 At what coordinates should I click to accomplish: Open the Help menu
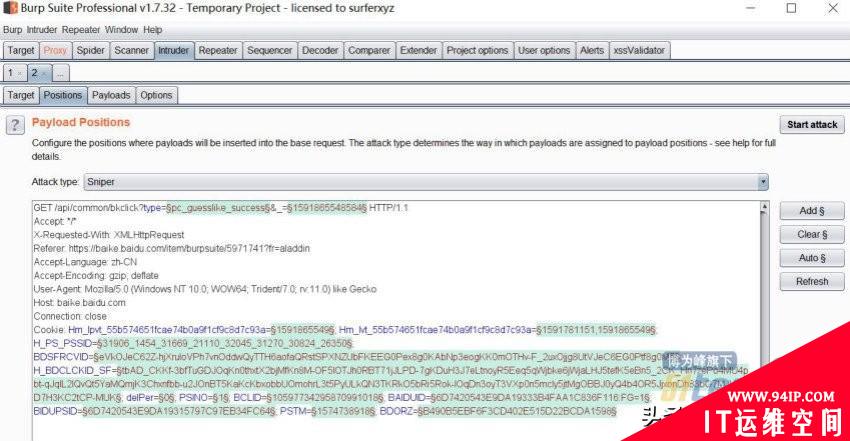click(x=153, y=30)
